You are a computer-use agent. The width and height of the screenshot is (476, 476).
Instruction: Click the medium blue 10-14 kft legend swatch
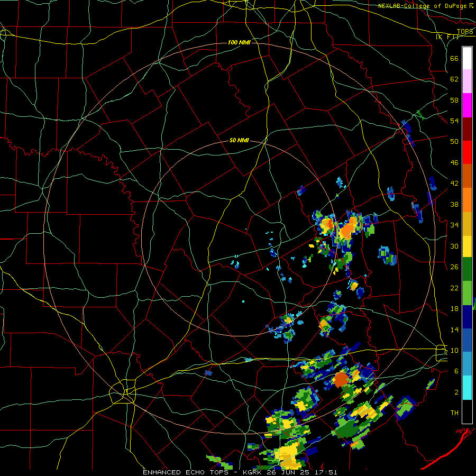(467, 340)
